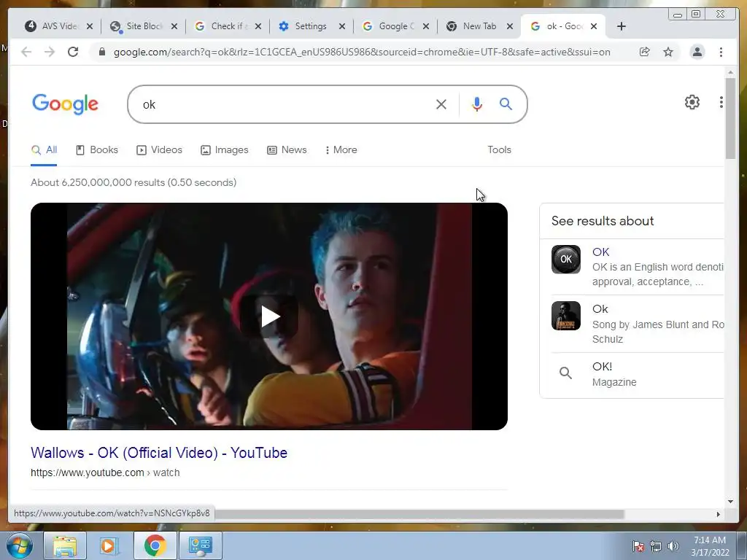Open the media player taskbar icon
The width and height of the screenshot is (747, 560).
[109, 545]
